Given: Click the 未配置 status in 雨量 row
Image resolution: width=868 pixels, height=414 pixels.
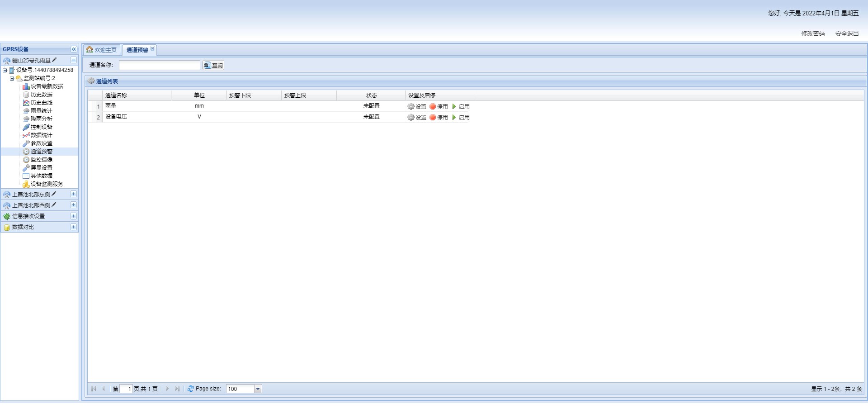Looking at the screenshot, I should click(x=371, y=106).
